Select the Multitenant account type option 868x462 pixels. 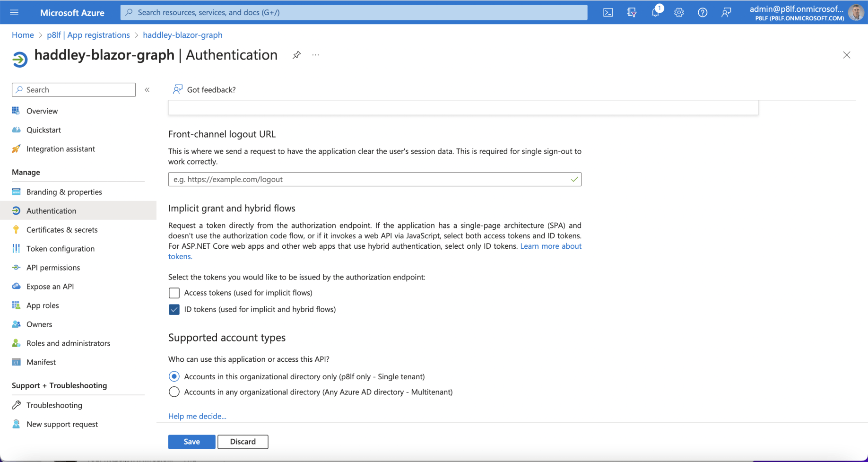click(174, 392)
